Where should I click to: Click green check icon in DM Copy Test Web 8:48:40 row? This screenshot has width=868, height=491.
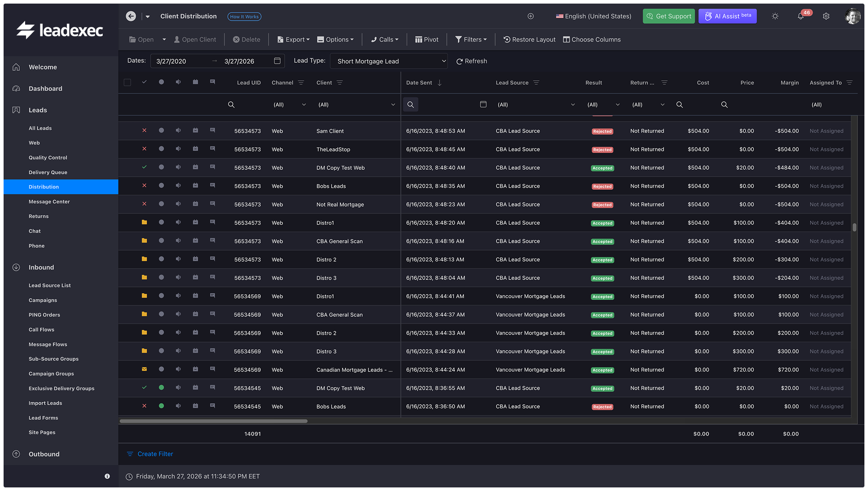point(144,167)
